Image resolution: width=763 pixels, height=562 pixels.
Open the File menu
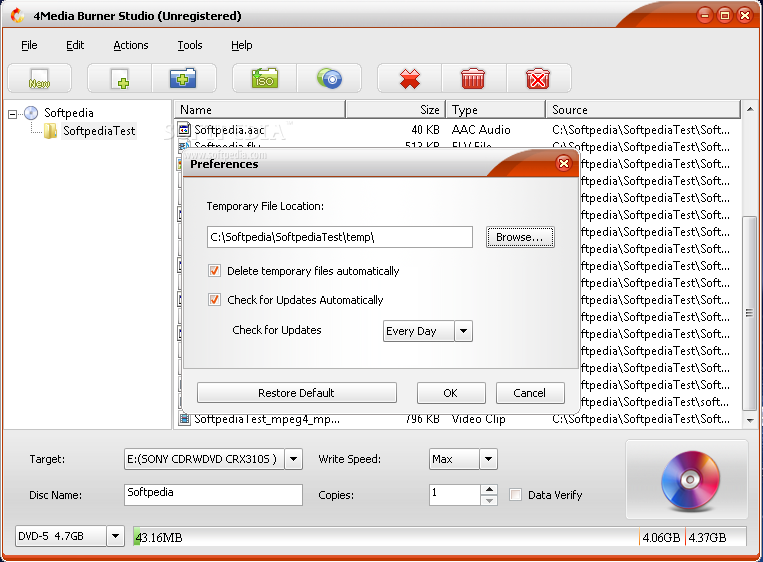(29, 45)
